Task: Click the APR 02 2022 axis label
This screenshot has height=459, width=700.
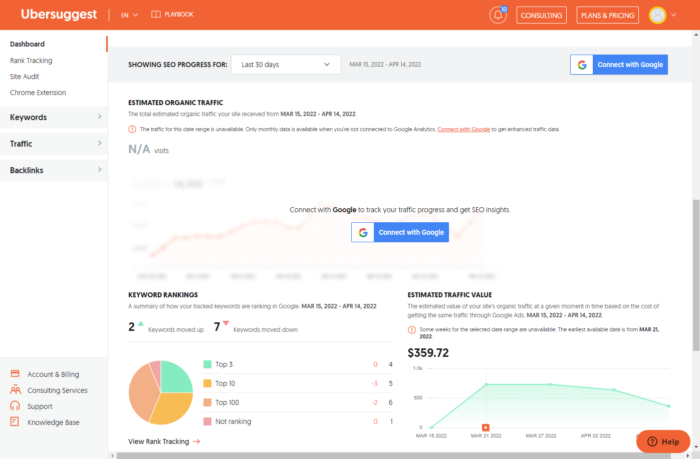Action: (x=596, y=435)
